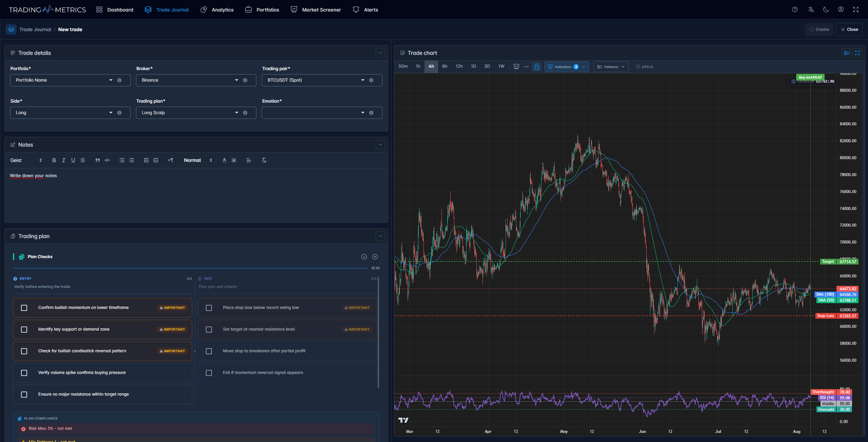The image size is (868, 442).
Task: Toggle the chart lock icon
Action: click(537, 67)
